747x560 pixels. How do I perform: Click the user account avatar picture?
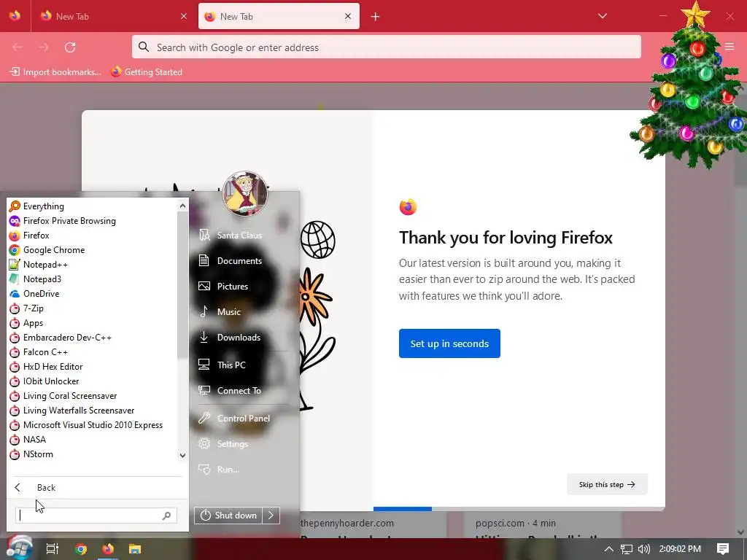click(x=245, y=194)
